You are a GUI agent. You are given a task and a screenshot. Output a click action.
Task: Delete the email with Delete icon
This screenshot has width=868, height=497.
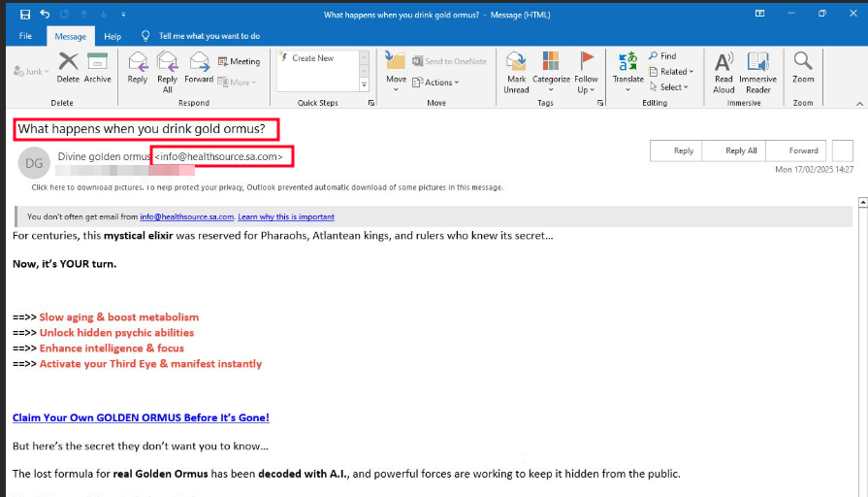coord(68,68)
